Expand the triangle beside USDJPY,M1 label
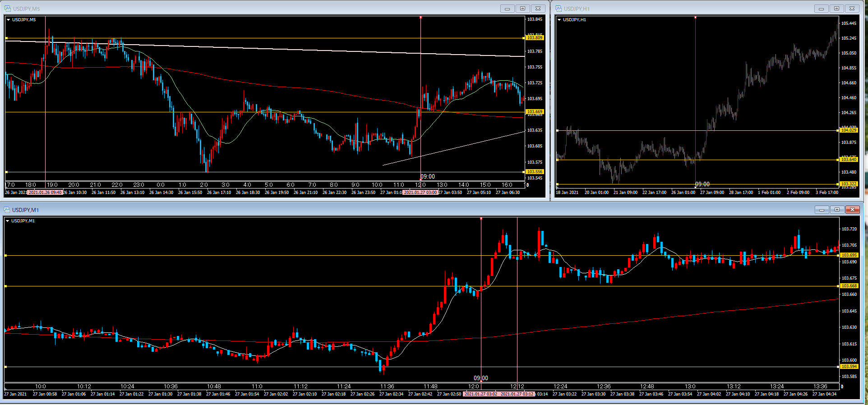This screenshot has height=405, width=868. (x=7, y=221)
